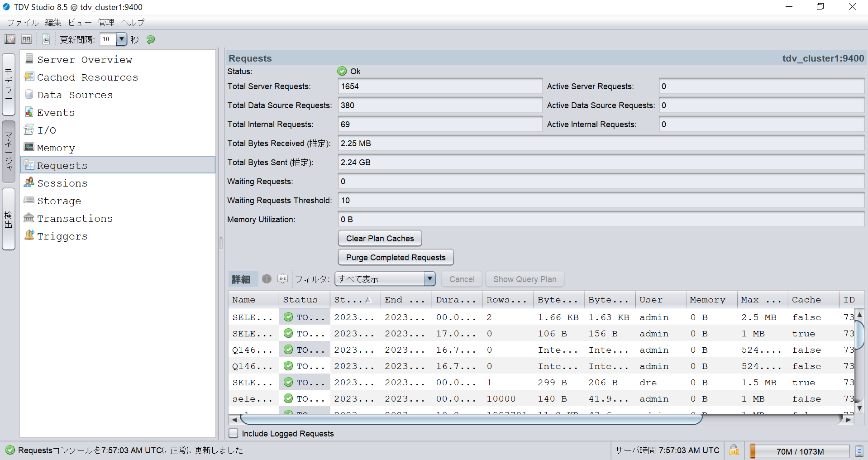Click the Clear Plan Caches button
This screenshot has width=868, height=460.
click(380, 239)
